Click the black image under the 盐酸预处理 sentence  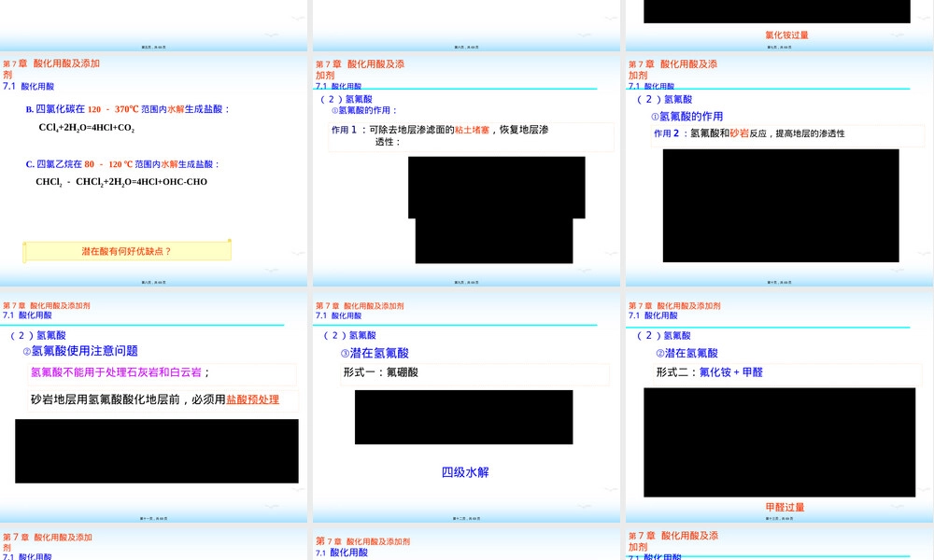pyautogui.click(x=157, y=451)
